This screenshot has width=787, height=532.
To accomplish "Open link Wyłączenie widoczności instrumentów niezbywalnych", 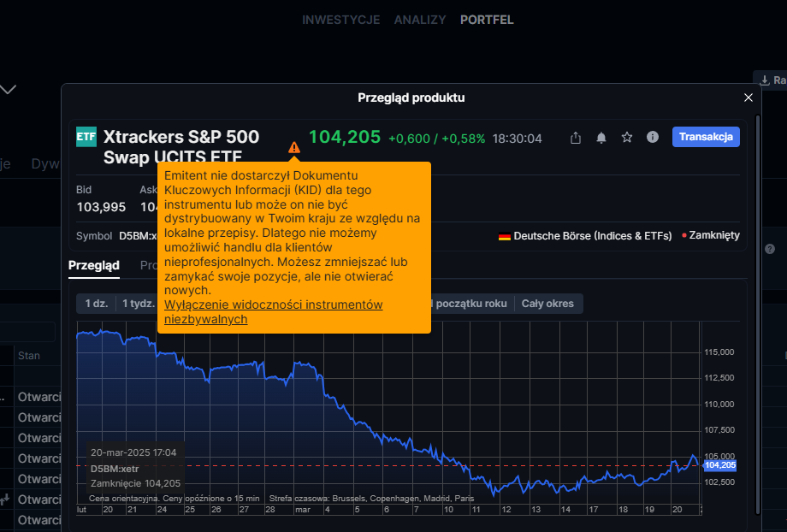I will point(273,312).
